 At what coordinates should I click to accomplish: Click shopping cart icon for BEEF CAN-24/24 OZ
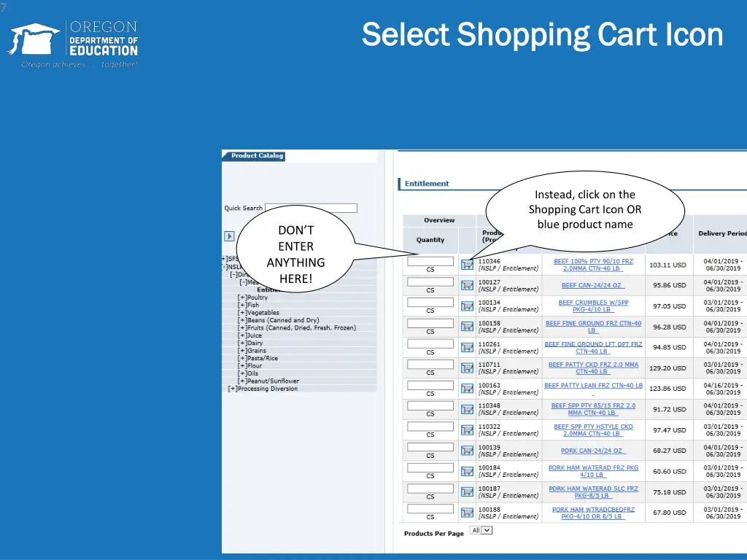(468, 285)
